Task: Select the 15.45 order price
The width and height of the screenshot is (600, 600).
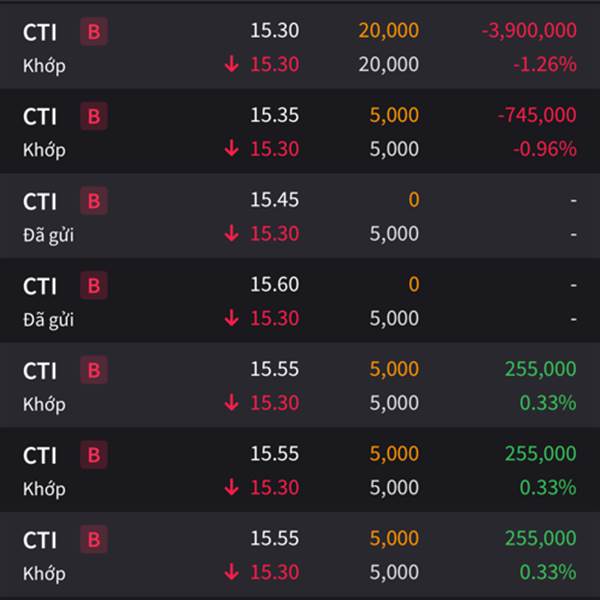Action: click(x=274, y=200)
